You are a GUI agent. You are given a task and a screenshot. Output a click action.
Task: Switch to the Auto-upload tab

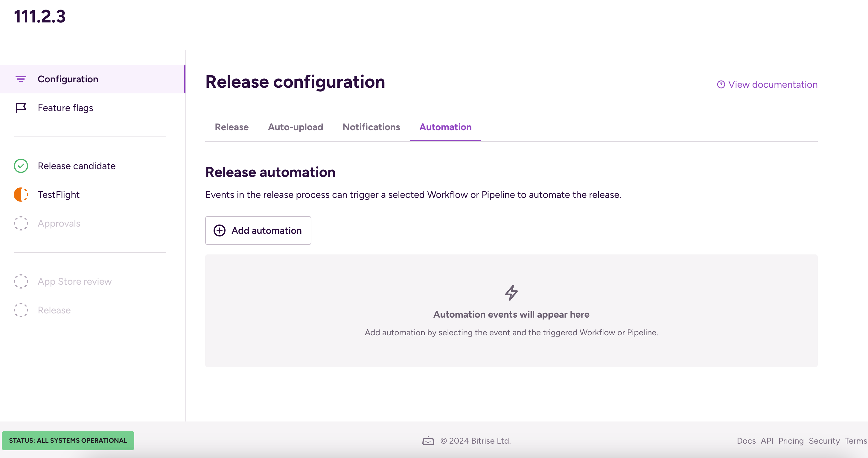(296, 127)
